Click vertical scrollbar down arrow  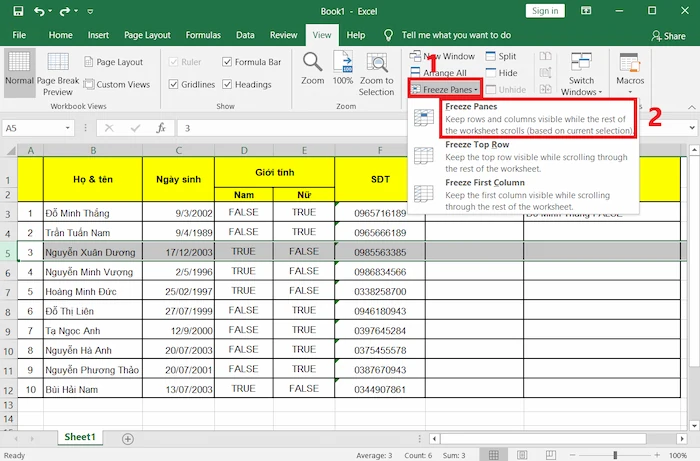(x=694, y=426)
